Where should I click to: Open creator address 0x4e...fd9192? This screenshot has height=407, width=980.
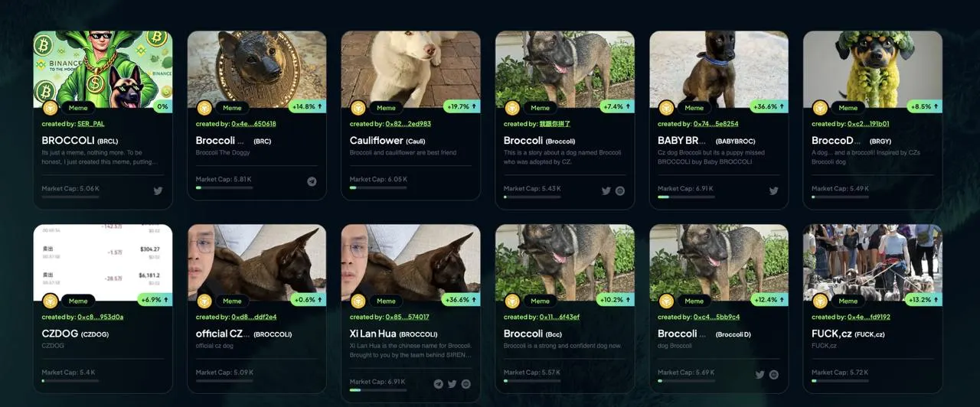click(868, 317)
